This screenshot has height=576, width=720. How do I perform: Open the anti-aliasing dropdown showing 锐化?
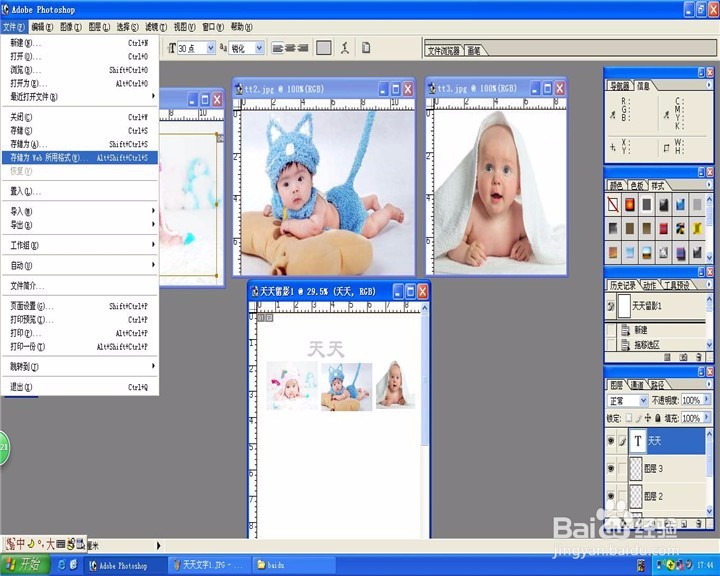coord(259,48)
